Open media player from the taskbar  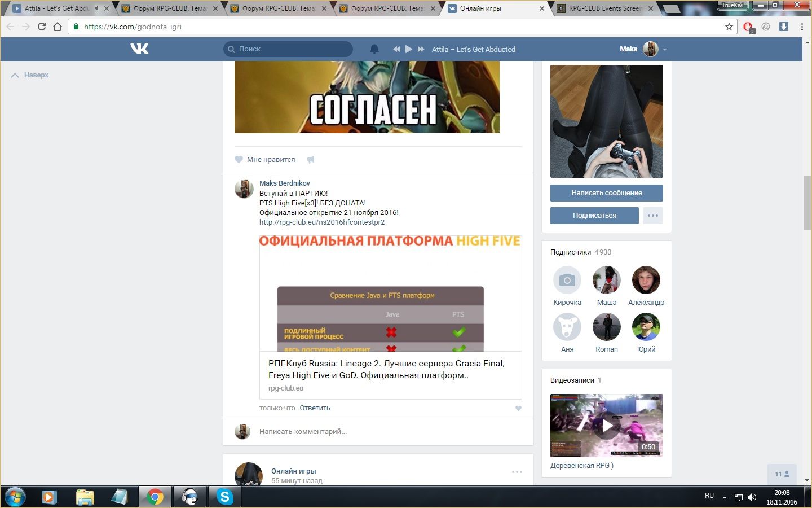coord(50,497)
